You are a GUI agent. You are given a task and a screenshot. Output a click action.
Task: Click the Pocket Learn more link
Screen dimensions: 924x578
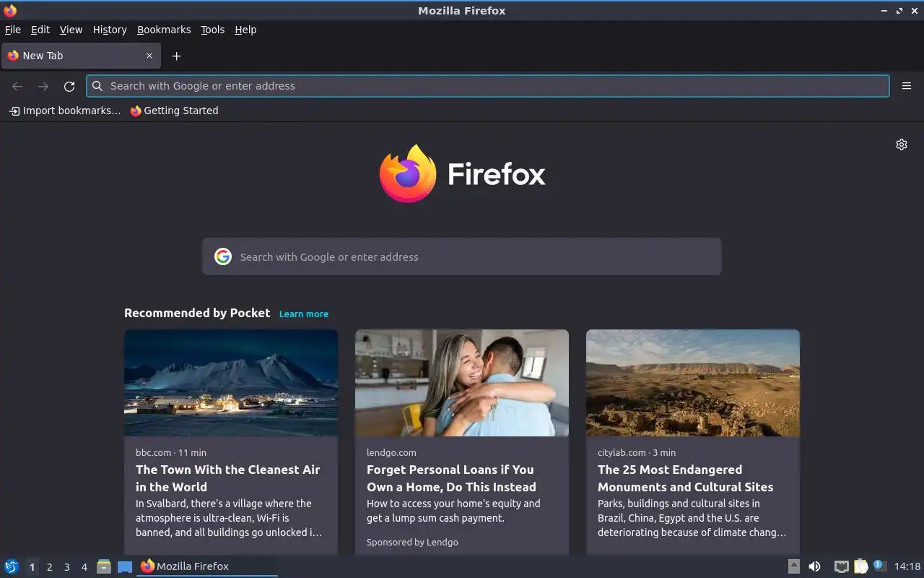tap(304, 314)
